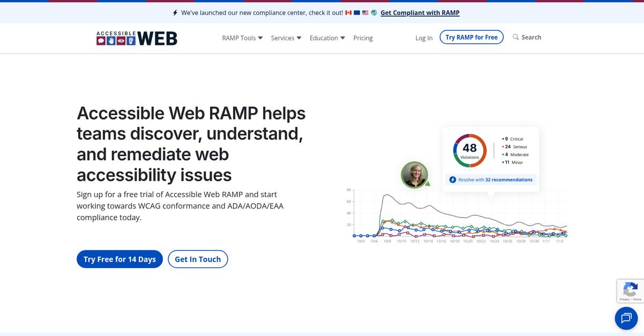The image size is (644, 336).
Task: Click Resolve with 32 recommendations
Action: 491,180
